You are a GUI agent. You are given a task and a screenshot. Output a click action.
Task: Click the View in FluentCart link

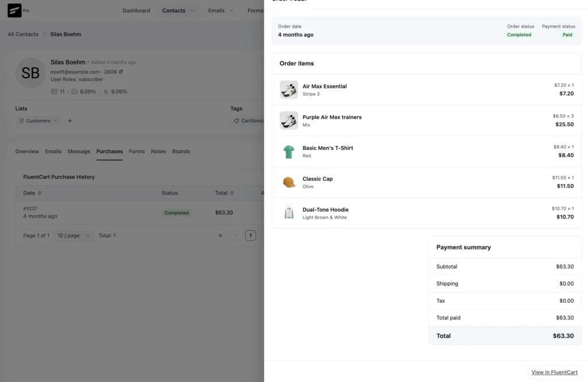(x=554, y=372)
